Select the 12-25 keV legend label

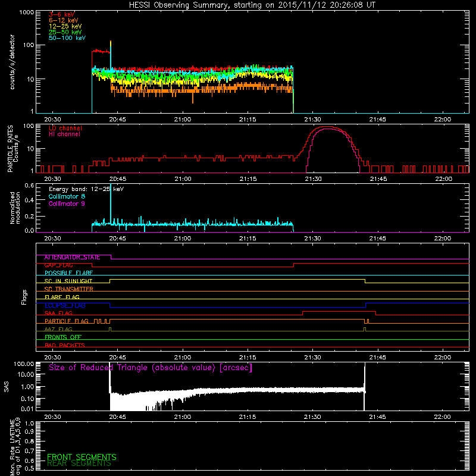(65, 26)
